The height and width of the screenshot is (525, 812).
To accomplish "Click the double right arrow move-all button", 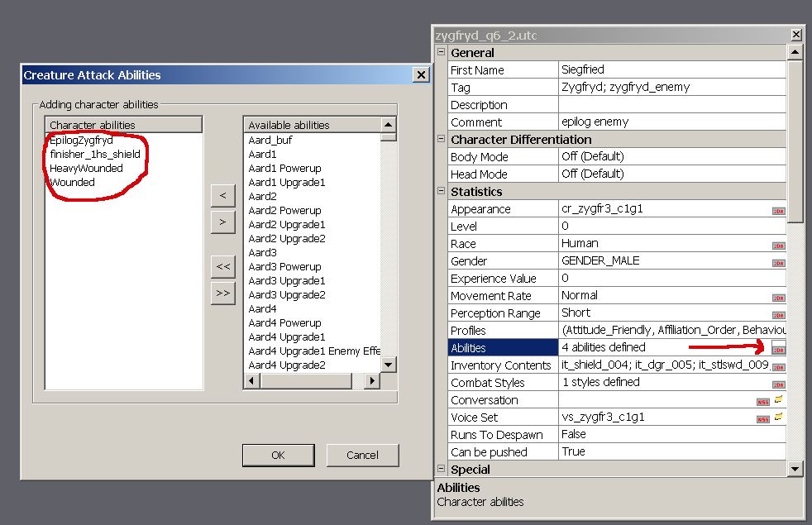I will 222,293.
